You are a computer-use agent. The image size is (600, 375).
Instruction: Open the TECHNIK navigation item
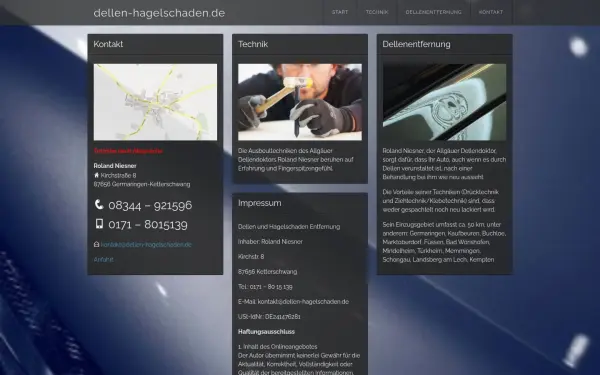coord(377,12)
